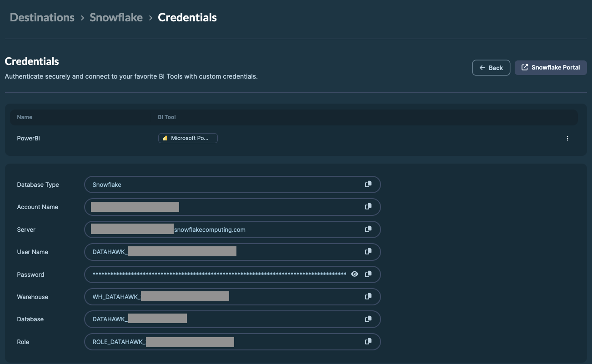Copy the Password value
Screen dimensions: 592x364
pos(368,274)
